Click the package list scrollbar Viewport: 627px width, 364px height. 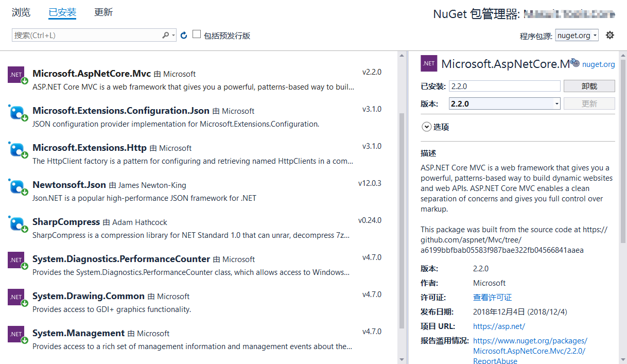click(403, 206)
